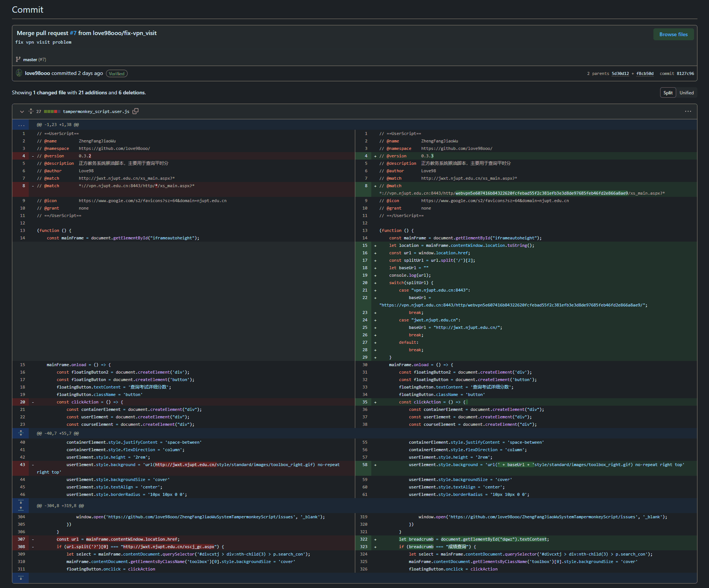This screenshot has width=709, height=588.
Task: Switch to Unified diff view
Action: tap(686, 93)
